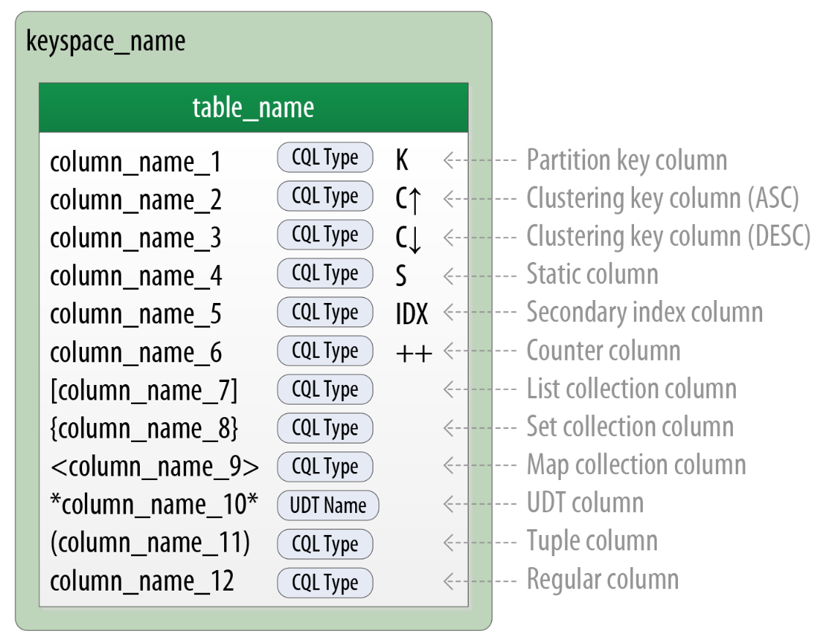Select the [column_name_7] list column
The height and width of the screenshot is (644, 820).
(144, 392)
